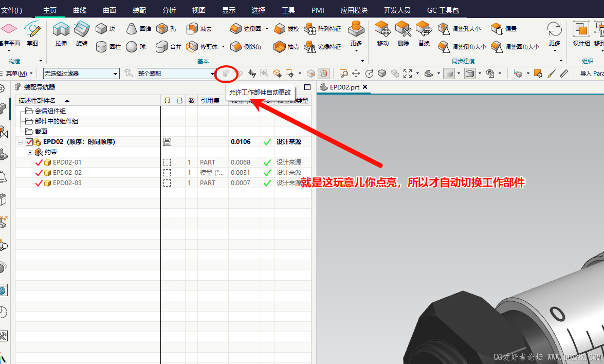Select the 倒斜角 (Chamfer) tool

pos(245,47)
